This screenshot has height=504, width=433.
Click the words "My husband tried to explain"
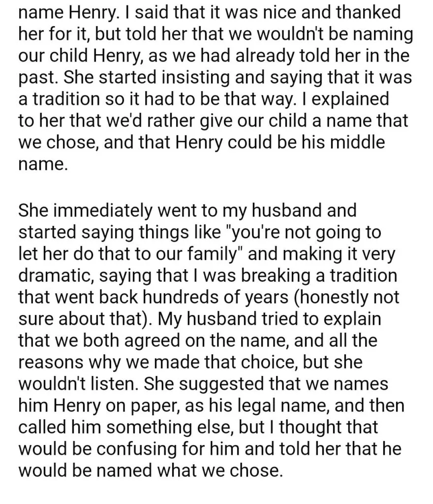269,319
